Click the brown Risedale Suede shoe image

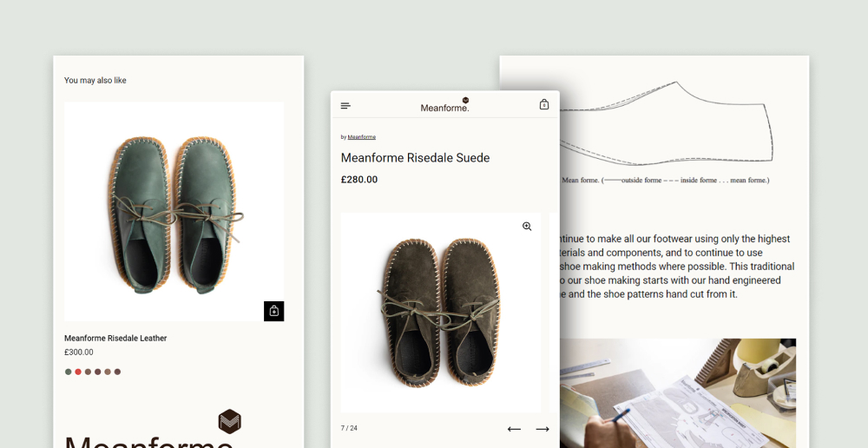(x=441, y=313)
